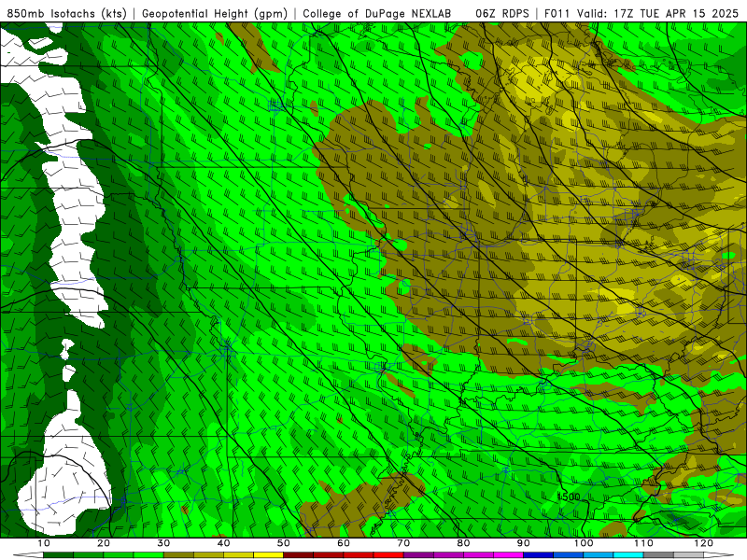Click the '50' value on the color scale
This screenshot has width=747, height=560.
pyautogui.click(x=284, y=543)
